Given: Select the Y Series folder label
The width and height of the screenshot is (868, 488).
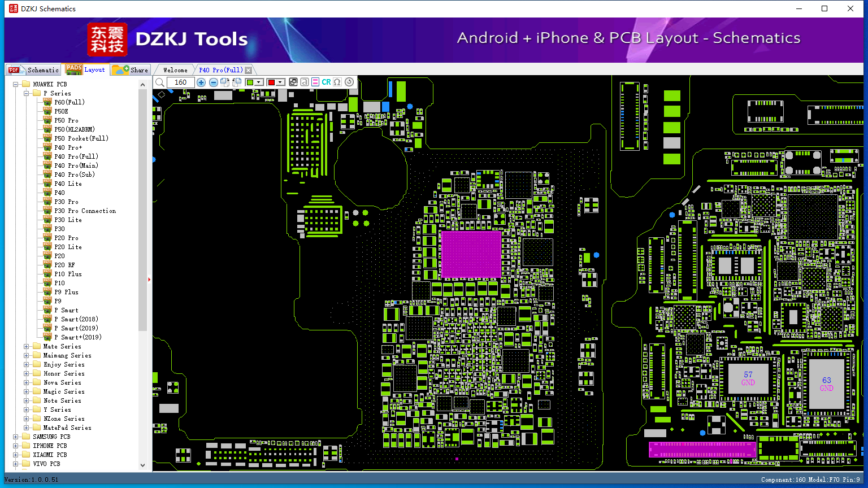Looking at the screenshot, I should point(57,409).
